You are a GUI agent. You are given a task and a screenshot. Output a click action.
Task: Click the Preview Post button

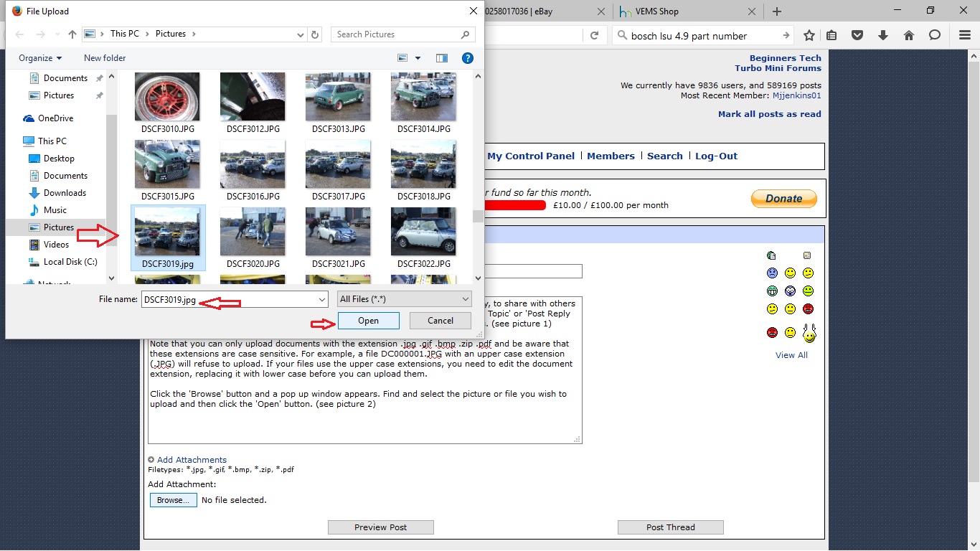[x=381, y=527]
